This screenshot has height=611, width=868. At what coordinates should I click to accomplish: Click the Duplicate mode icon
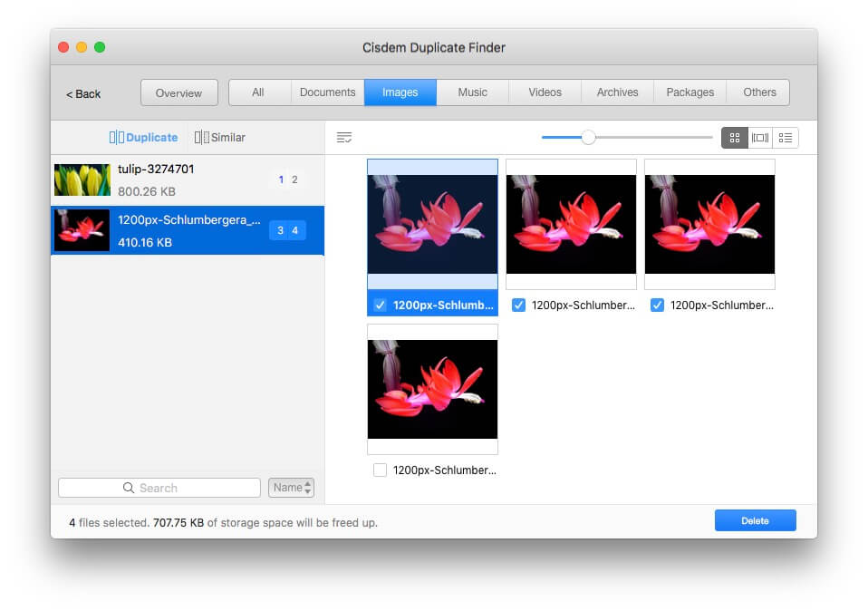pyautogui.click(x=116, y=138)
